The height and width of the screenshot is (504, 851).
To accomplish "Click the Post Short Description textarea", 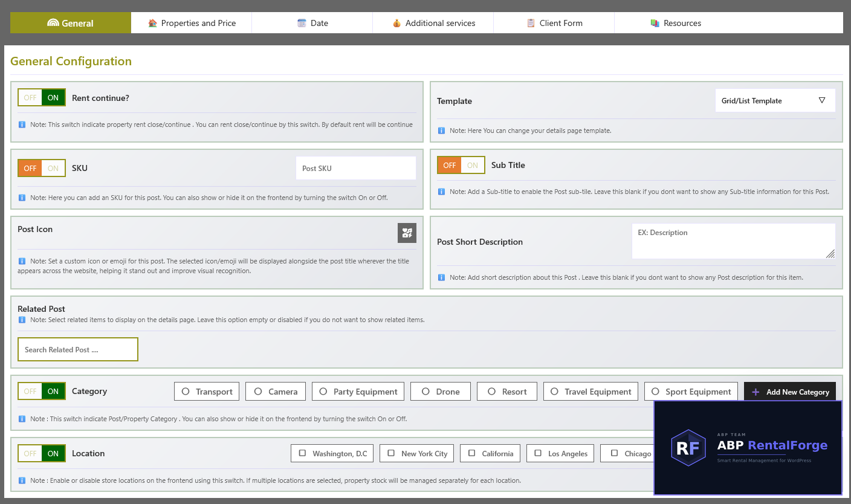I will pyautogui.click(x=734, y=241).
